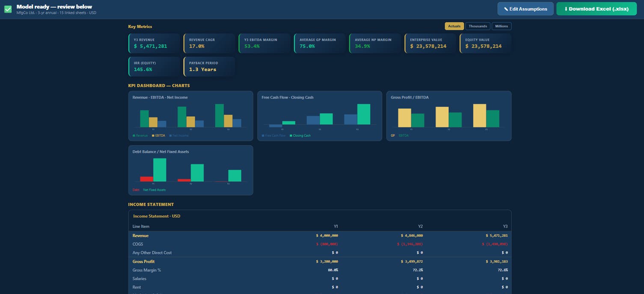644x294 pixels.
Task: Select Y3 Gross Profit $ 3,981,183
Action: click(497, 262)
